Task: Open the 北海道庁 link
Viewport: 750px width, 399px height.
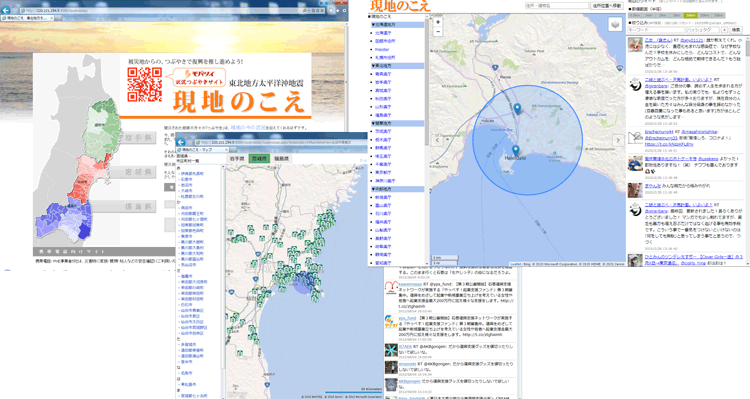Action: (383, 33)
